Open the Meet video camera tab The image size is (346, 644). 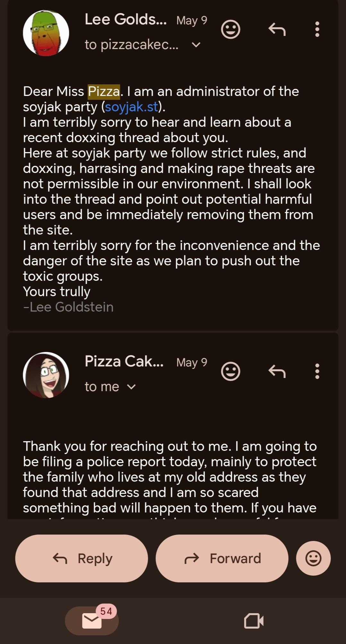[x=254, y=621]
